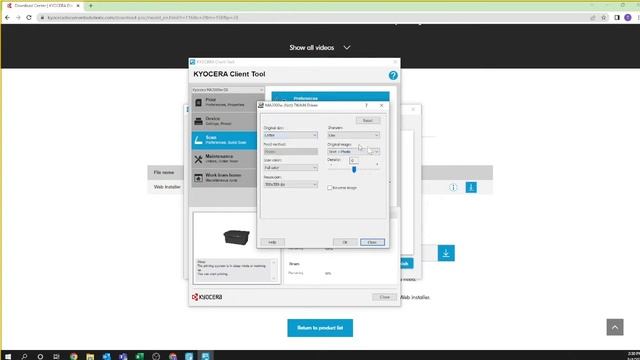Open the Original image dropdown
Screen dimensions: 640x360
(x=353, y=151)
